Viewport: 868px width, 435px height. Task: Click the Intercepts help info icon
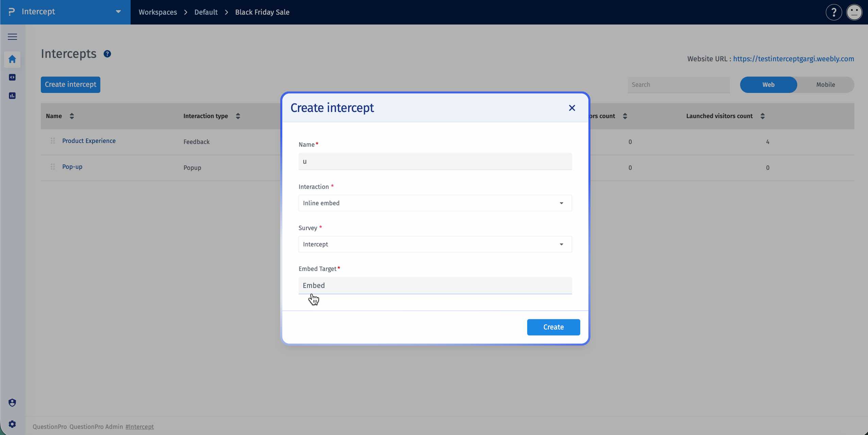(x=107, y=54)
